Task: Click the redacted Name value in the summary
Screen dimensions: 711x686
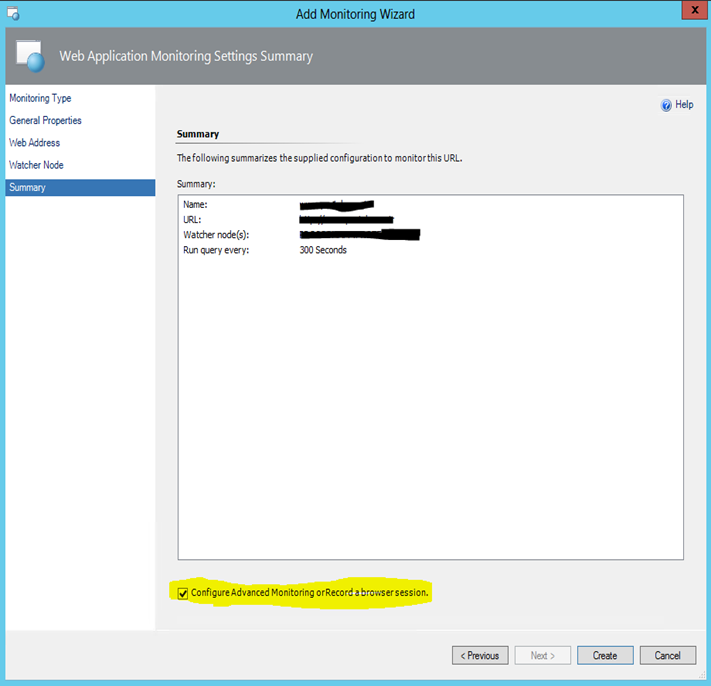Action: coord(337,206)
